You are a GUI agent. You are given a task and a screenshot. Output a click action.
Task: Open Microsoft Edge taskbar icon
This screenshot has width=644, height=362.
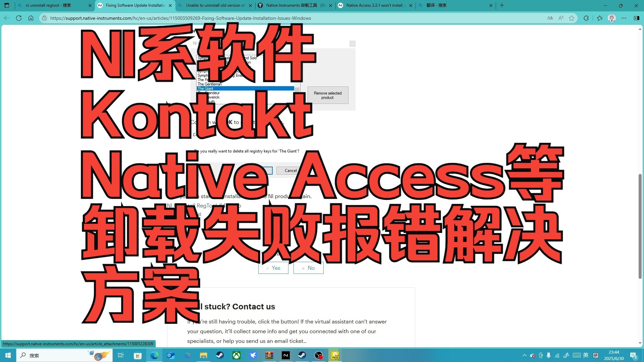(x=154, y=355)
